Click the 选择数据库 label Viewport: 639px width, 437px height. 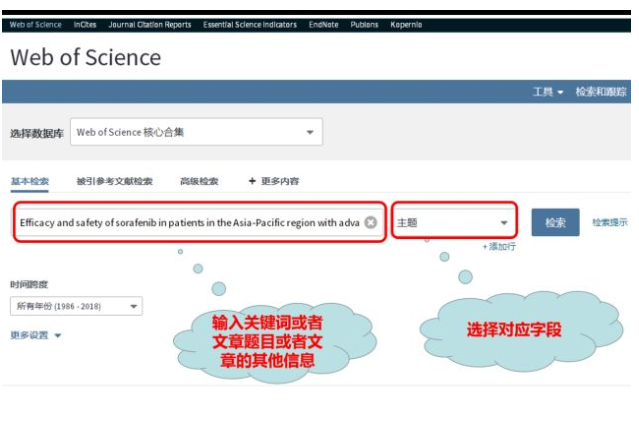(x=37, y=133)
